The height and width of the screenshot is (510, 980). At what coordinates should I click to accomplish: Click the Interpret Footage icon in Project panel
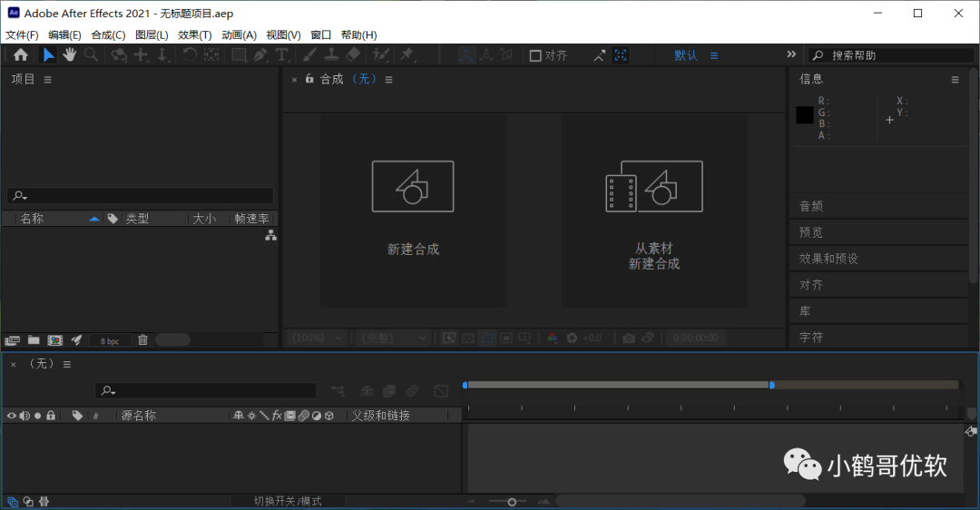[12, 340]
